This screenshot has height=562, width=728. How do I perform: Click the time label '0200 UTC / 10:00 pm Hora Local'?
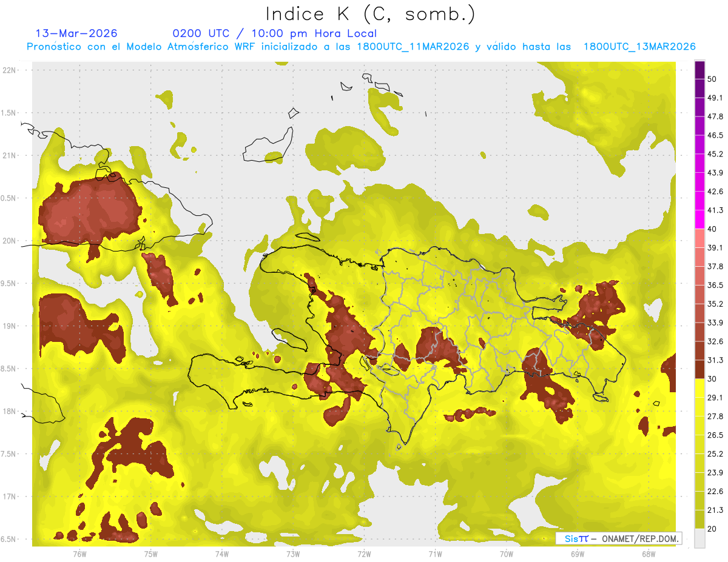(274, 33)
